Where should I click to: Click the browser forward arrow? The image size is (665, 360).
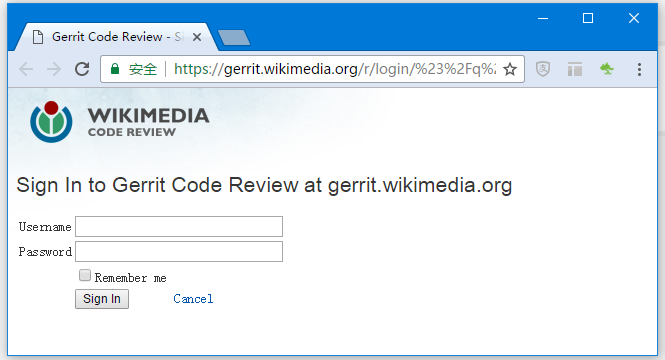tap(54, 69)
